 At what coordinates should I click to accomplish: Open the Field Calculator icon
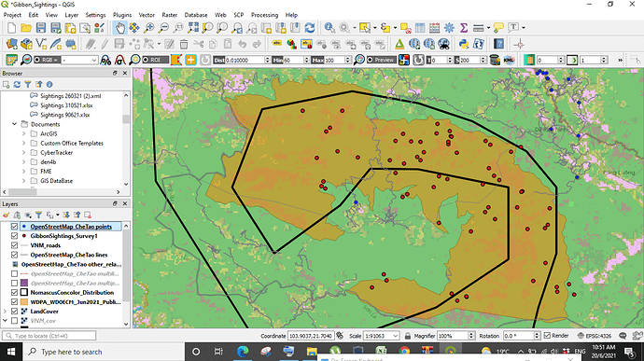click(x=435, y=27)
